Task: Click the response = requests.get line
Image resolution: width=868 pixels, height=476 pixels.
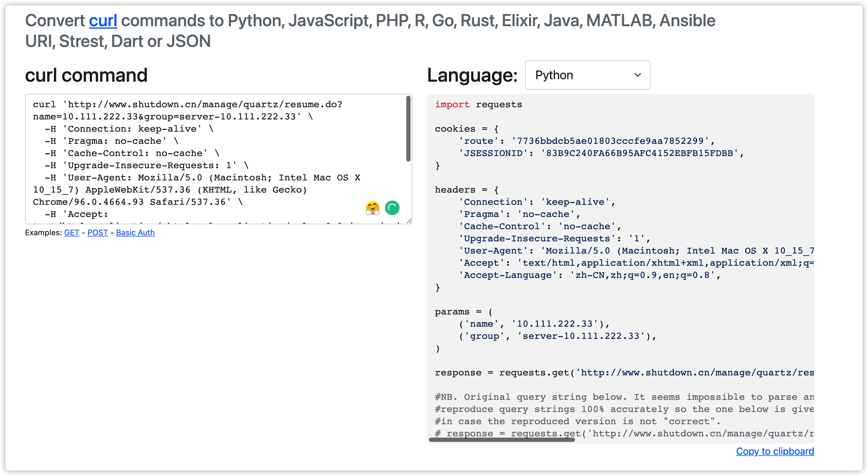Action: point(623,372)
